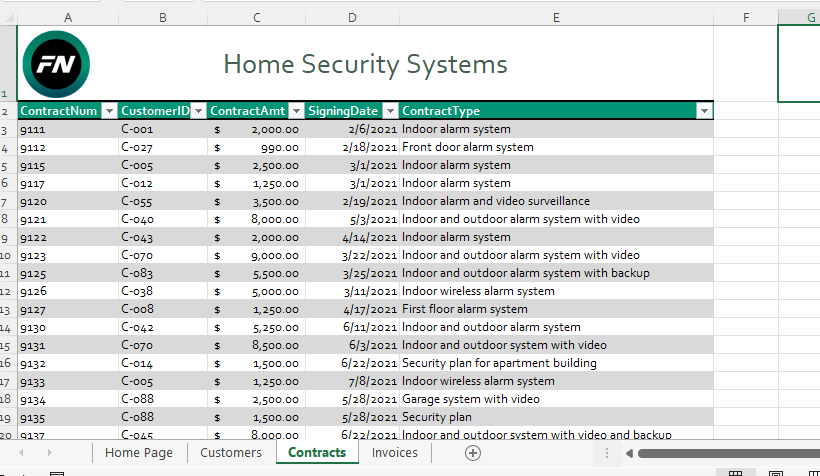Click the 5,250.00 contract amount cell

(257, 327)
